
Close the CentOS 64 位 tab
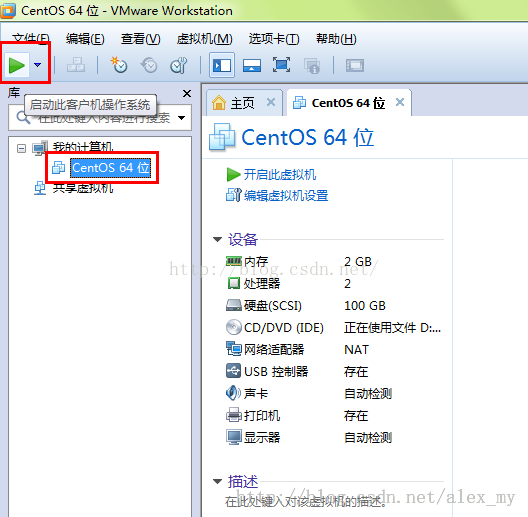400,102
